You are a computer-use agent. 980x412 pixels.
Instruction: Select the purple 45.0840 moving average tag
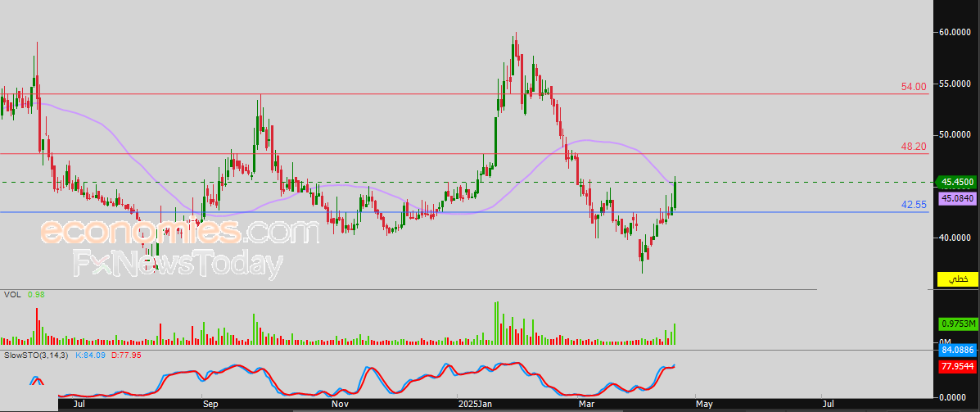tap(958, 198)
